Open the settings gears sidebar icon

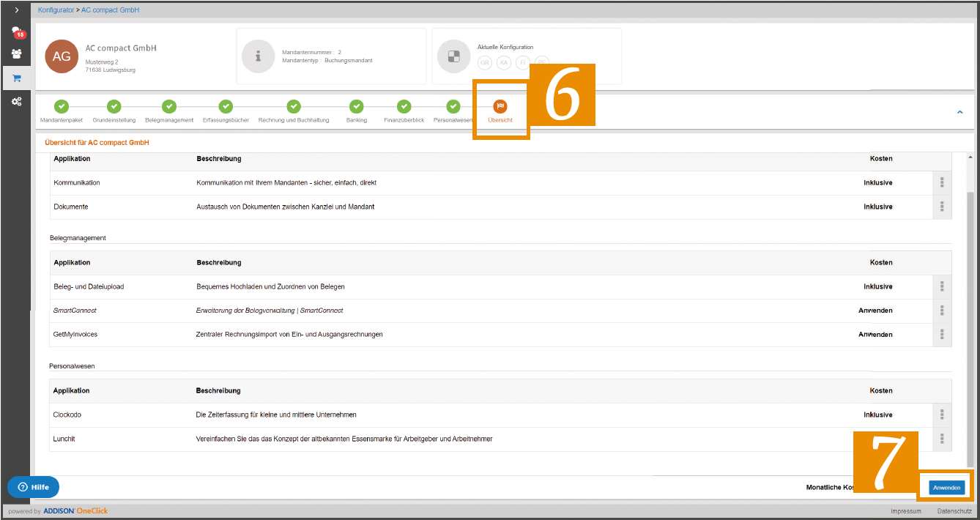tap(16, 102)
